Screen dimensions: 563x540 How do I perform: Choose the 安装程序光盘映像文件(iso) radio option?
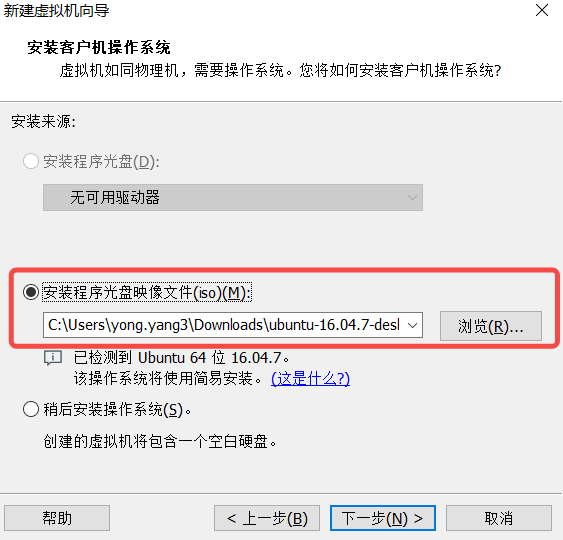click(x=31, y=292)
